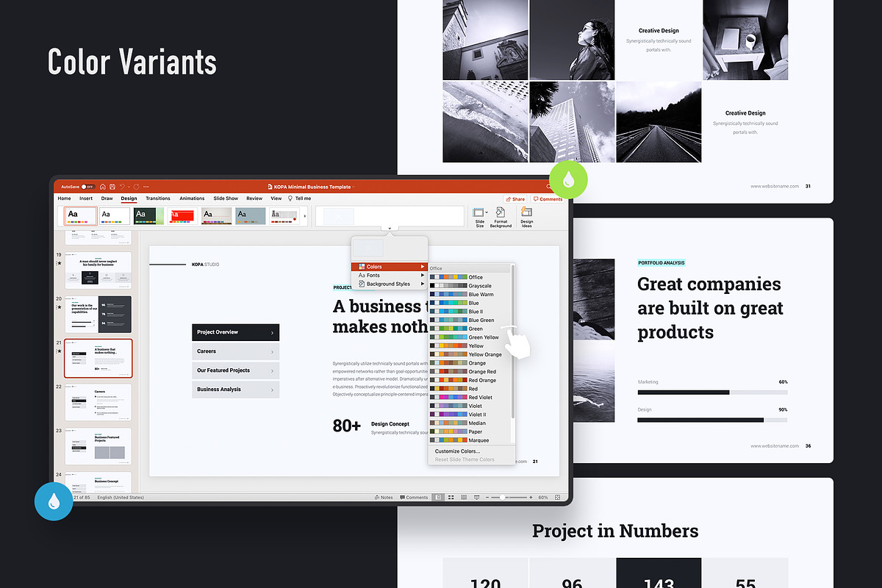Choose Customize Colors…

[457, 451]
